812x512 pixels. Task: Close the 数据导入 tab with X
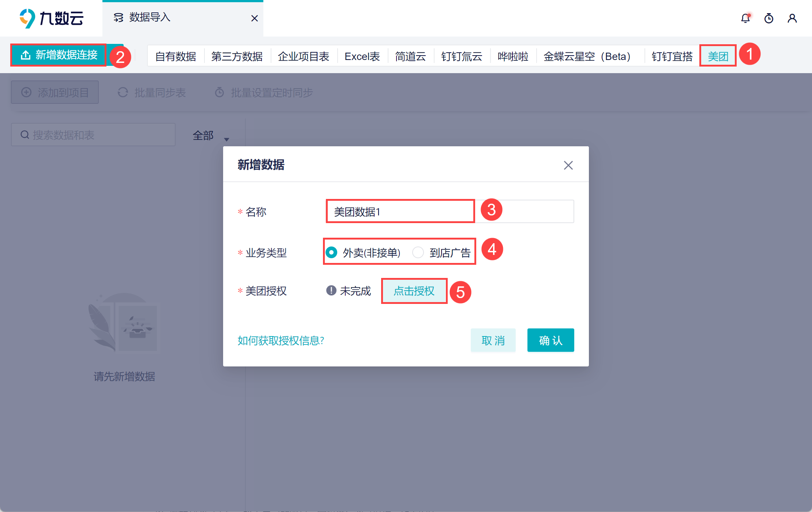point(255,18)
